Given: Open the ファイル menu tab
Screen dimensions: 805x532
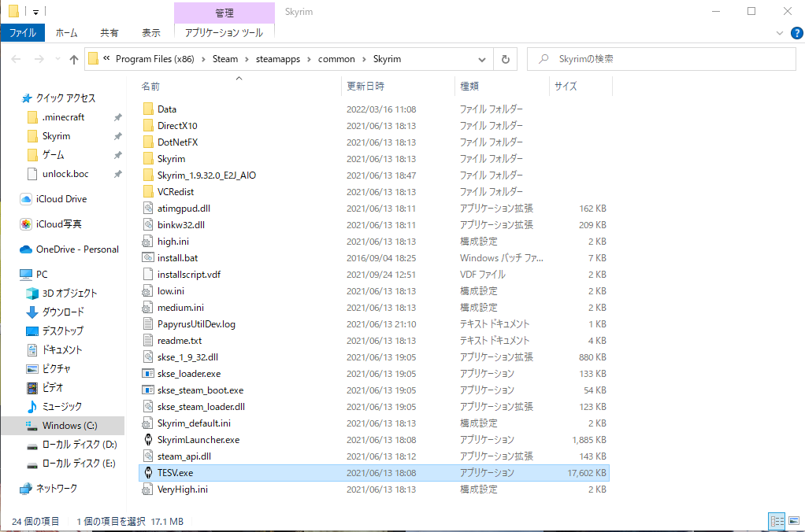Looking at the screenshot, I should pos(23,33).
